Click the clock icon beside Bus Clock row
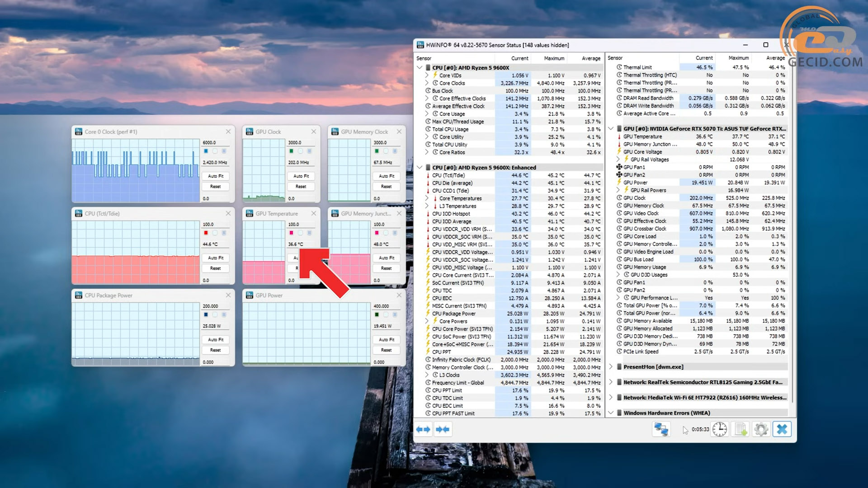868x488 pixels. coord(428,91)
